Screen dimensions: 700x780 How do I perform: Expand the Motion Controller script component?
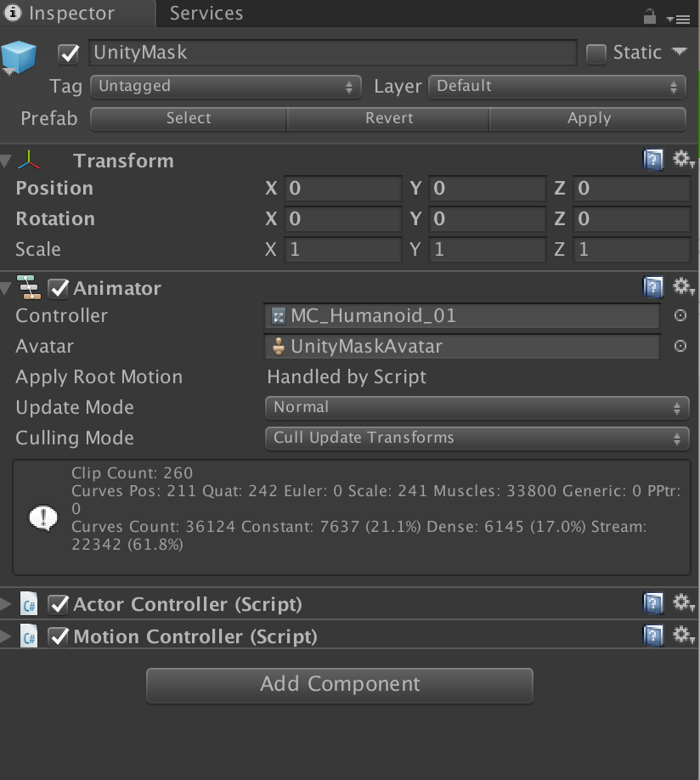(7, 636)
